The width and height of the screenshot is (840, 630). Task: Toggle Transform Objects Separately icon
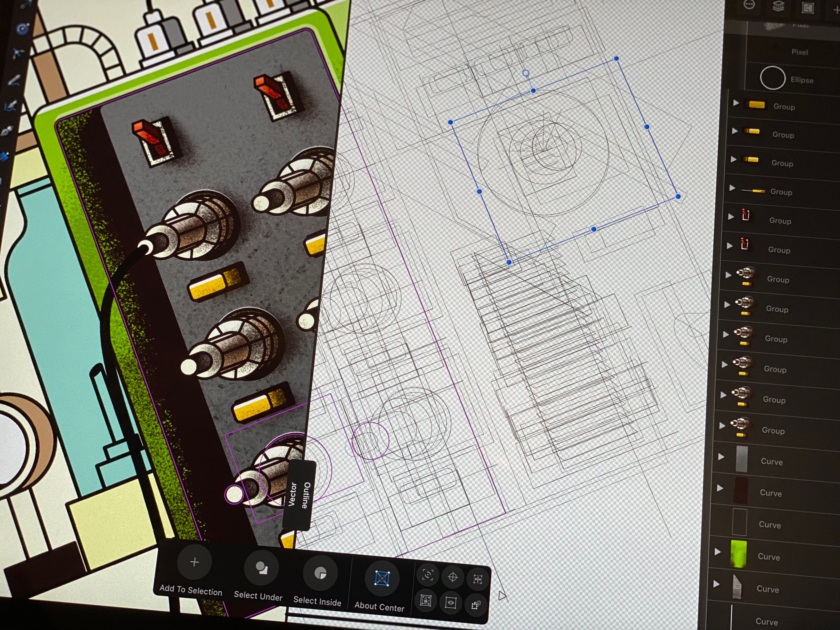[475, 605]
